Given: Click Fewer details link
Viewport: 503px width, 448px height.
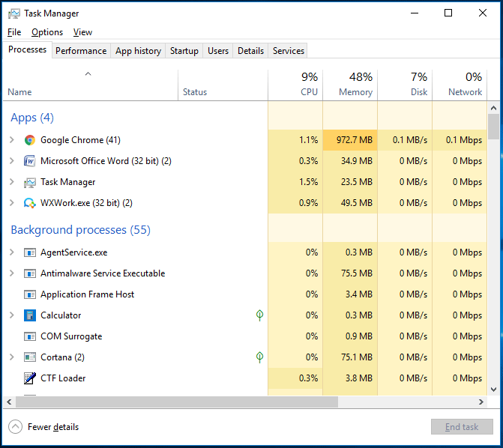Looking at the screenshot, I should [x=53, y=427].
